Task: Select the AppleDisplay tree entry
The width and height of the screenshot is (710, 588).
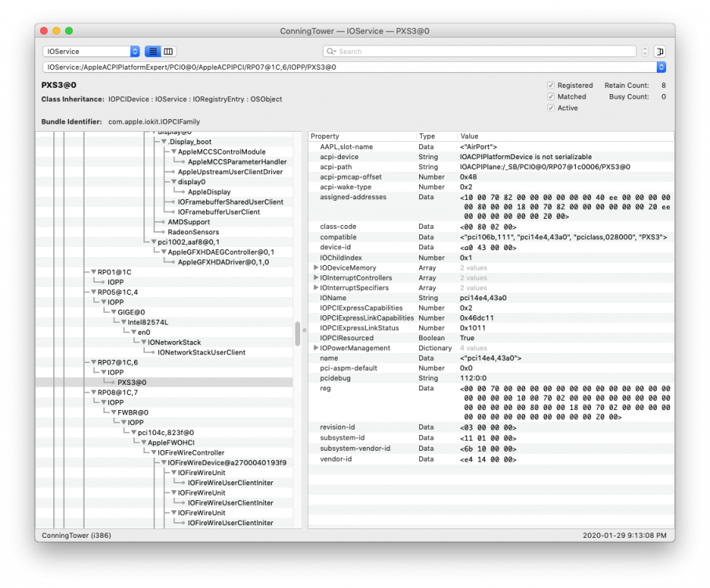Action: [208, 192]
